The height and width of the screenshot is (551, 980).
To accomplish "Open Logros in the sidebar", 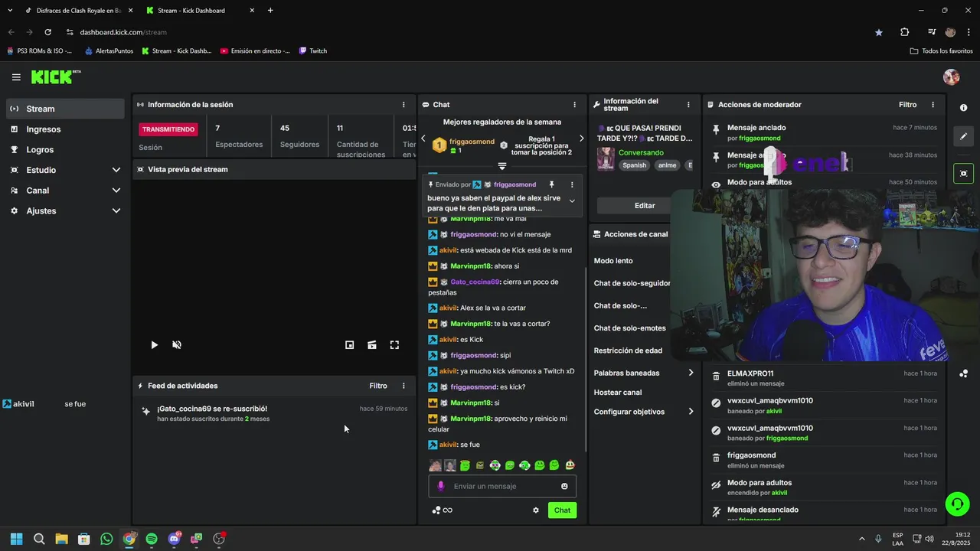I will click(65, 150).
